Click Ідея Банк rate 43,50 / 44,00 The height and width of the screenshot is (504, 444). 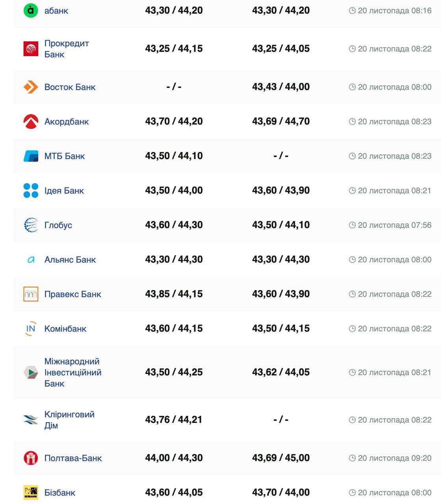point(174,191)
